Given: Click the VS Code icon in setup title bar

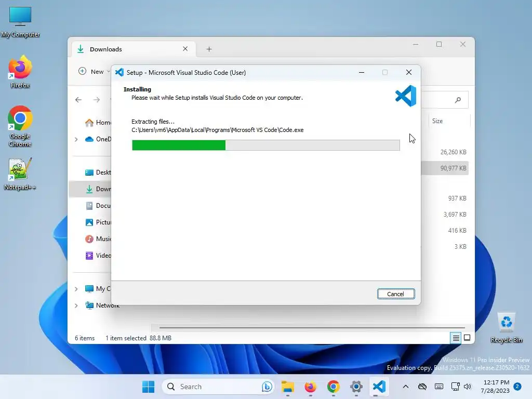Looking at the screenshot, I should [119, 72].
